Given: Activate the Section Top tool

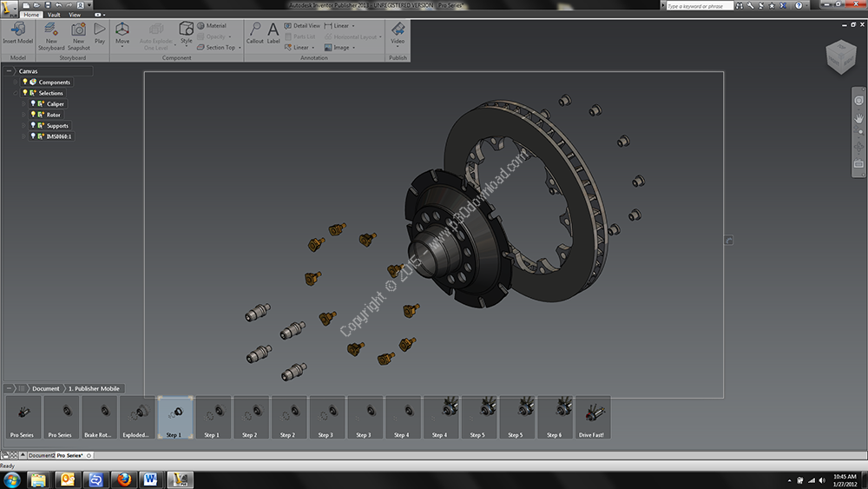Looking at the screenshot, I should [216, 48].
